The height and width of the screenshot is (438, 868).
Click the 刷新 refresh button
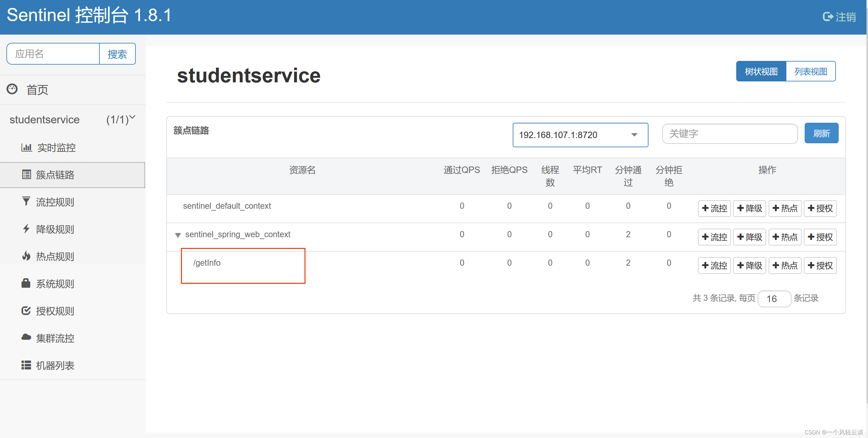pyautogui.click(x=822, y=133)
